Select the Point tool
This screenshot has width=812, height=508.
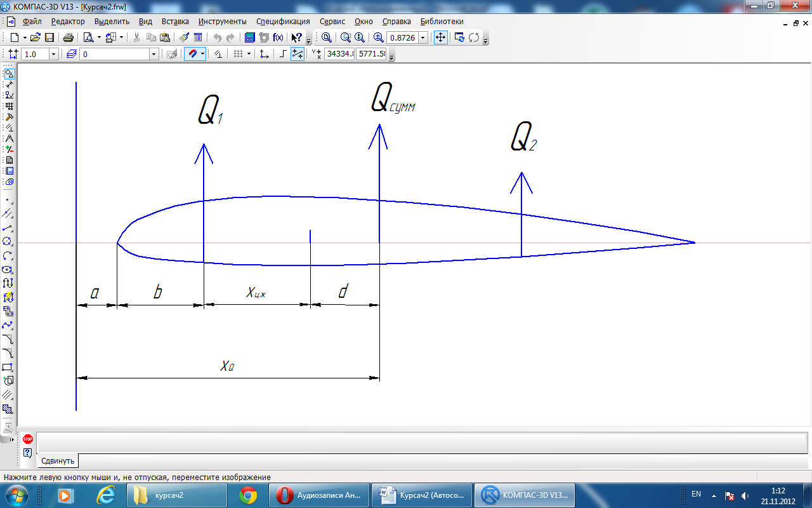pyautogui.click(x=8, y=201)
